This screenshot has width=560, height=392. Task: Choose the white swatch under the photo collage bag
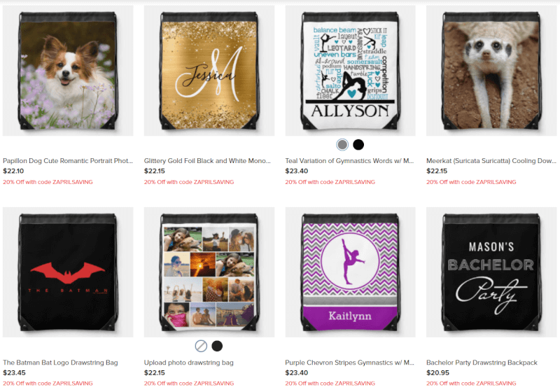pos(201,346)
